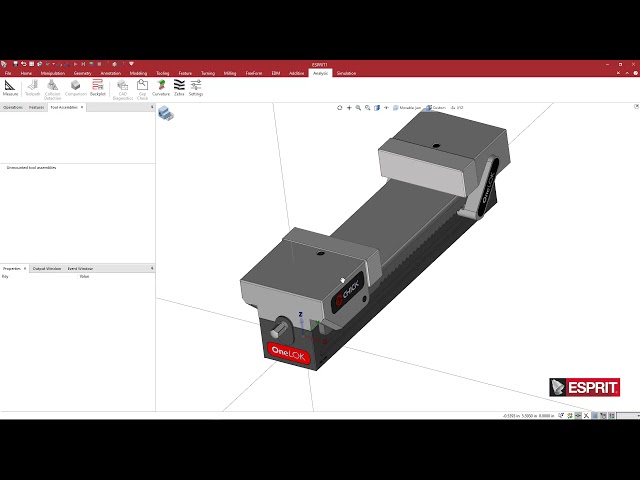Click the CHICK logo on the movable jaw

[347, 292]
